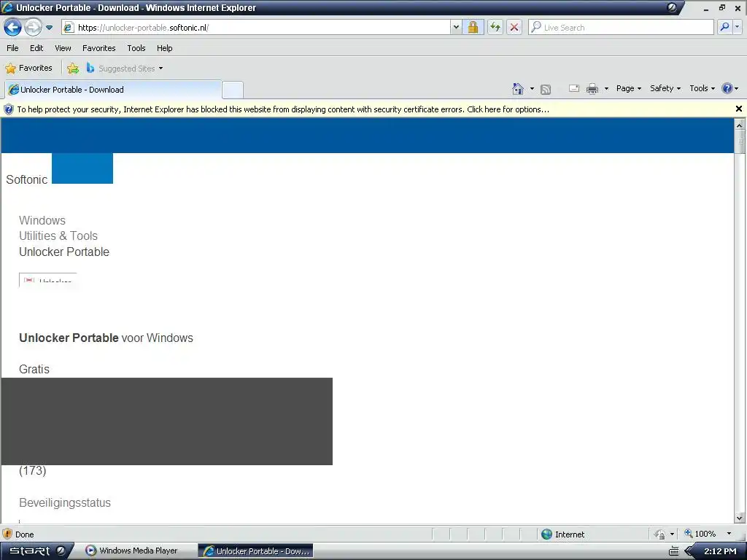
Task: Open the Tools command bar menu
Action: (703, 88)
